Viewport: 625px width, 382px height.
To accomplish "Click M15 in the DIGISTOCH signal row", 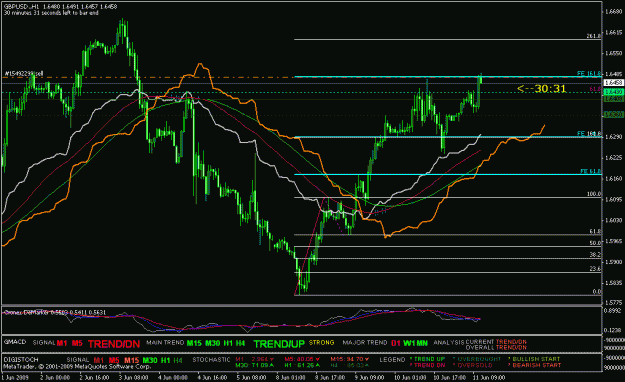I will pos(131,360).
